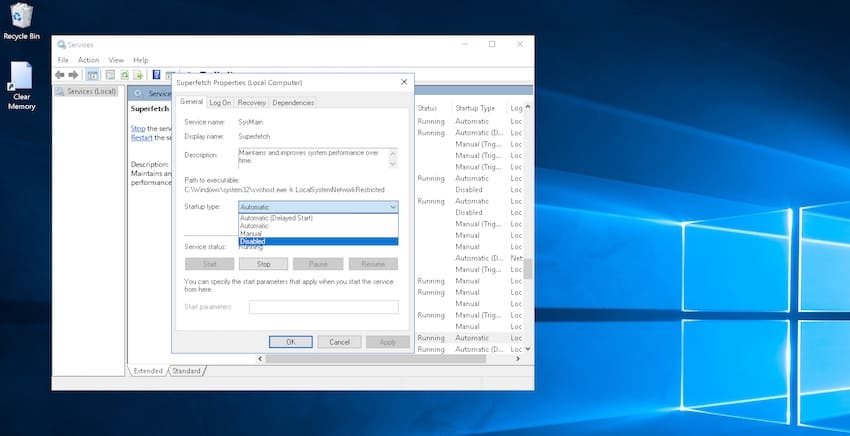Choose the Automatic option in open list
Screen dimensions: 850x436
(319, 226)
